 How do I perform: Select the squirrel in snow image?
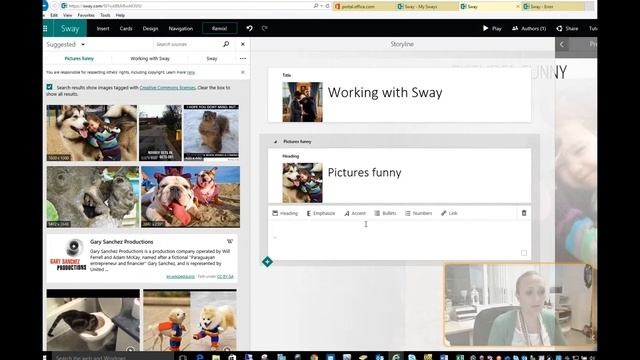point(211,133)
